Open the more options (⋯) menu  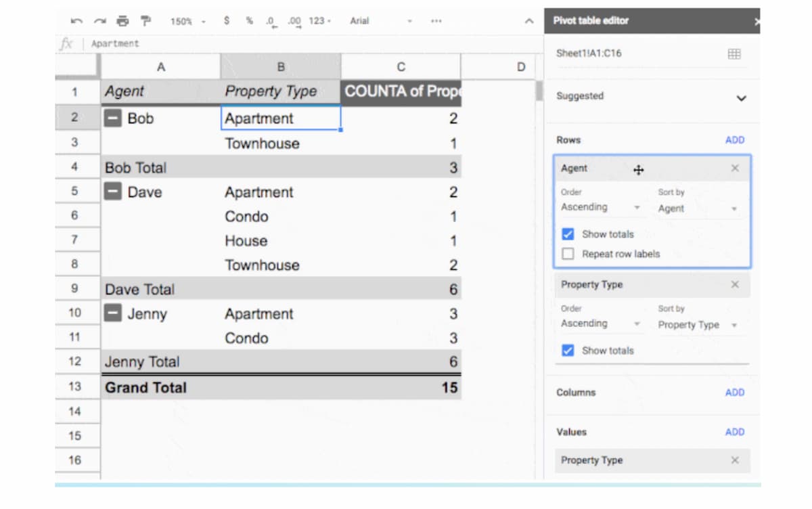pos(436,21)
